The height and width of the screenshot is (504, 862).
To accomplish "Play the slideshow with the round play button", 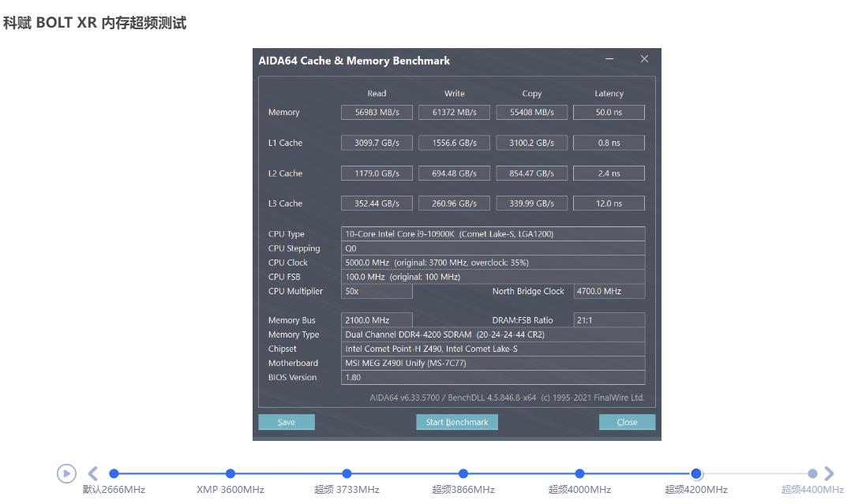I will click(x=66, y=473).
